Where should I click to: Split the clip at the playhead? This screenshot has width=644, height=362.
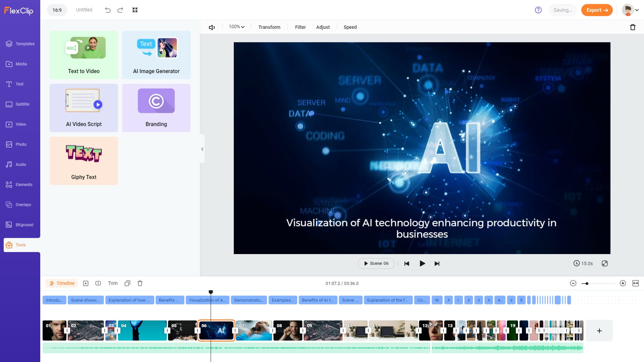pos(98,283)
